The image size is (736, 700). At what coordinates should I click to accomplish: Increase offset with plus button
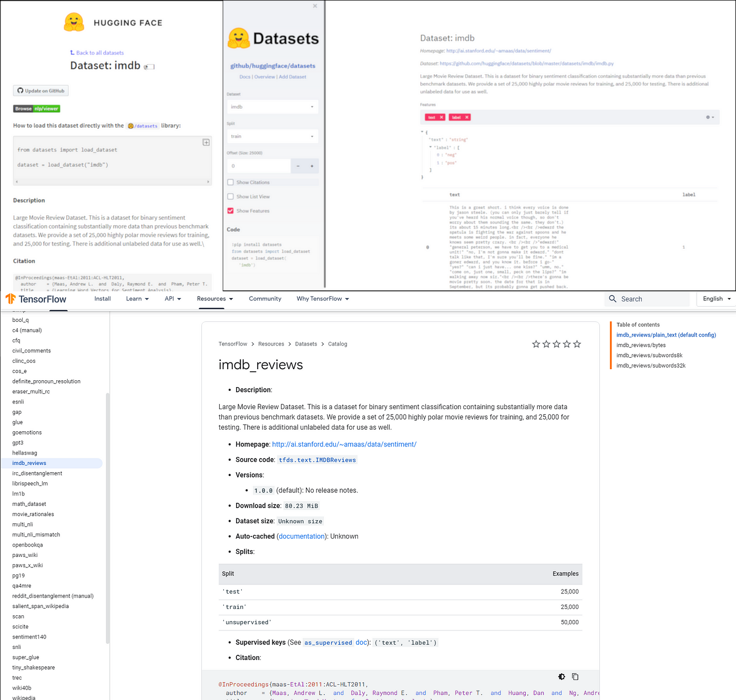(312, 166)
